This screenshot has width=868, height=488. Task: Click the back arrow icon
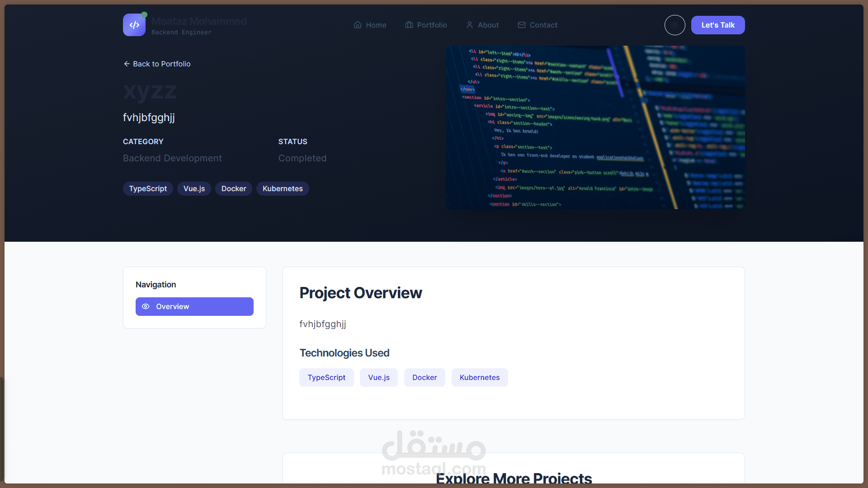(x=127, y=64)
